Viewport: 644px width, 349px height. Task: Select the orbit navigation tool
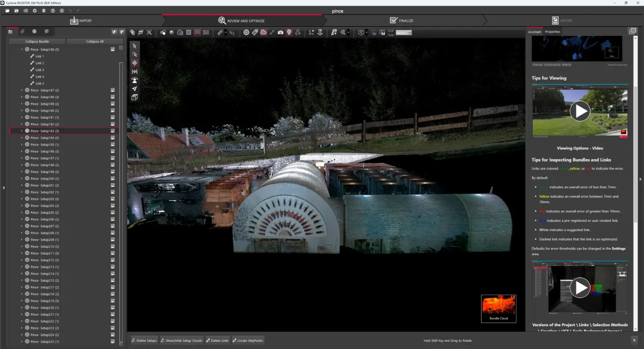(134, 63)
